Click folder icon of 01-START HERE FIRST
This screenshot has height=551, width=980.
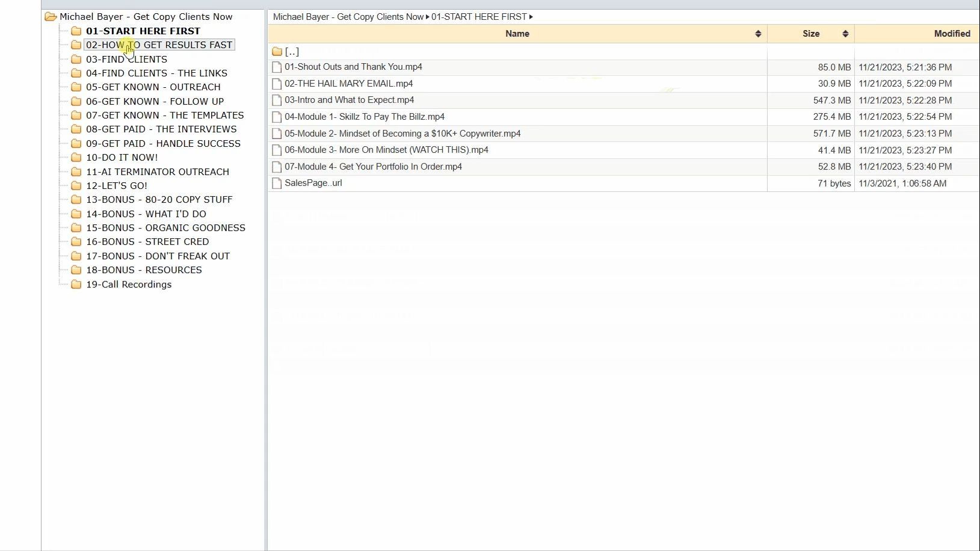pos(76,31)
